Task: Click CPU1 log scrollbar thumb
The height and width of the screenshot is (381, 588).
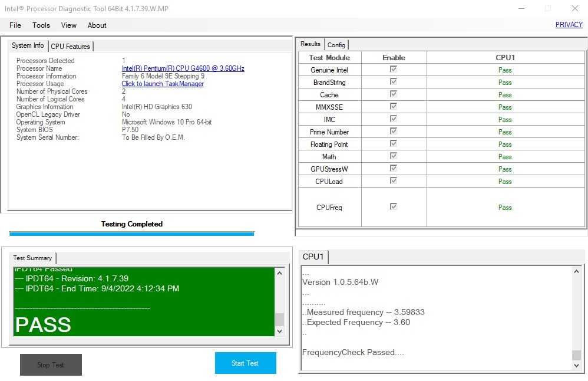Action: 576,354
